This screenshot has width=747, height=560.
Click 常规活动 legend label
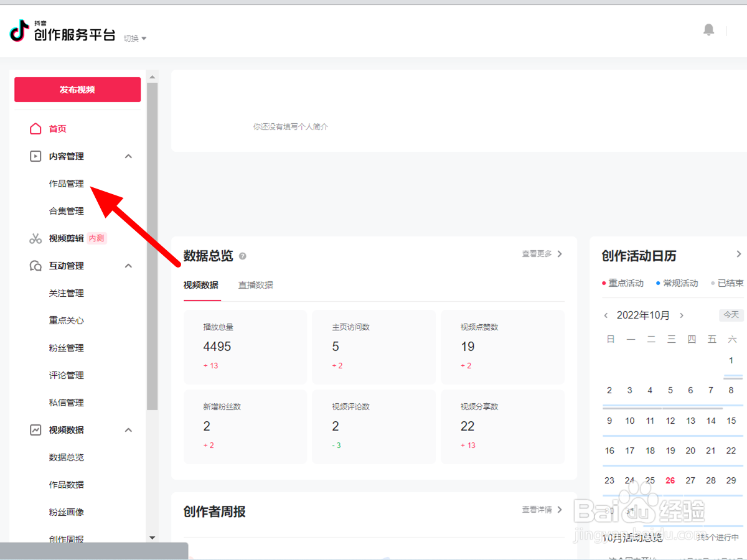pyautogui.click(x=680, y=283)
